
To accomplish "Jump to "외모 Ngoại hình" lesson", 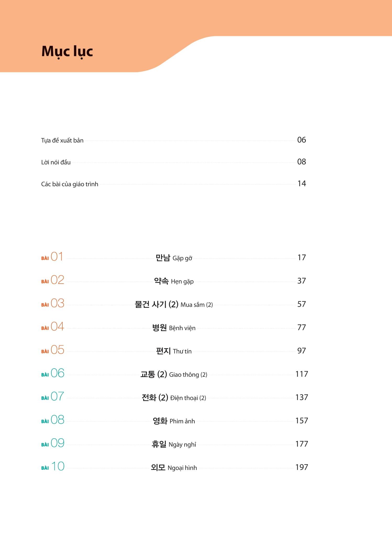I will click(x=174, y=468).
